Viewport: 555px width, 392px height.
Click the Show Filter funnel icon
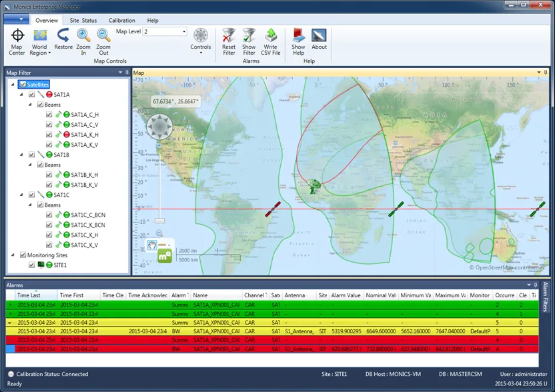coord(249,35)
